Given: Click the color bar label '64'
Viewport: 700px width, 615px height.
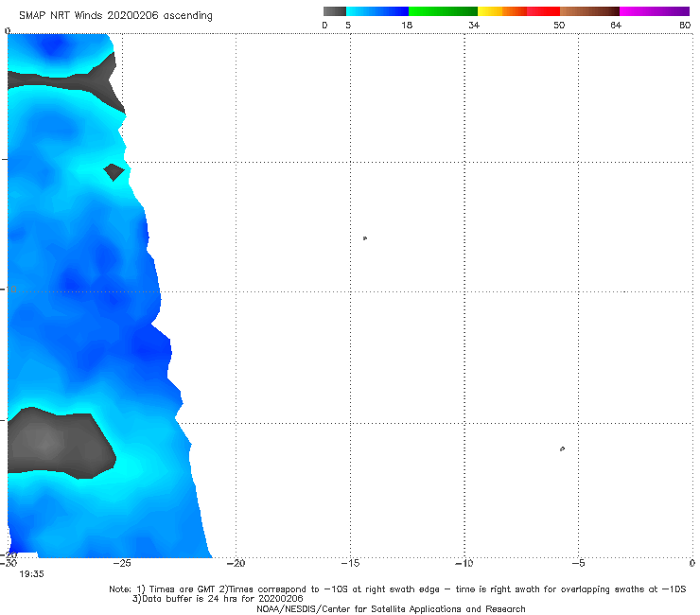Looking at the screenshot, I should coord(616,25).
